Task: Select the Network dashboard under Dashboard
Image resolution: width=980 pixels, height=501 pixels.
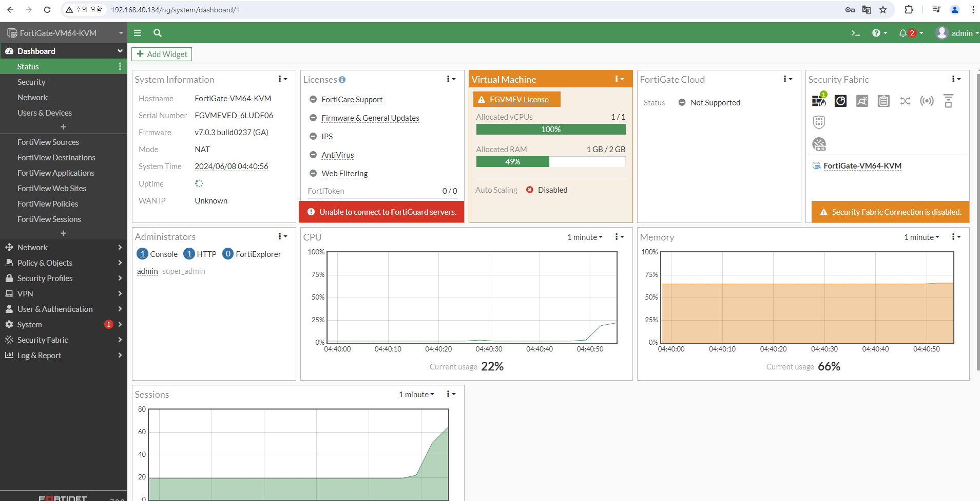Action: click(x=64, y=97)
